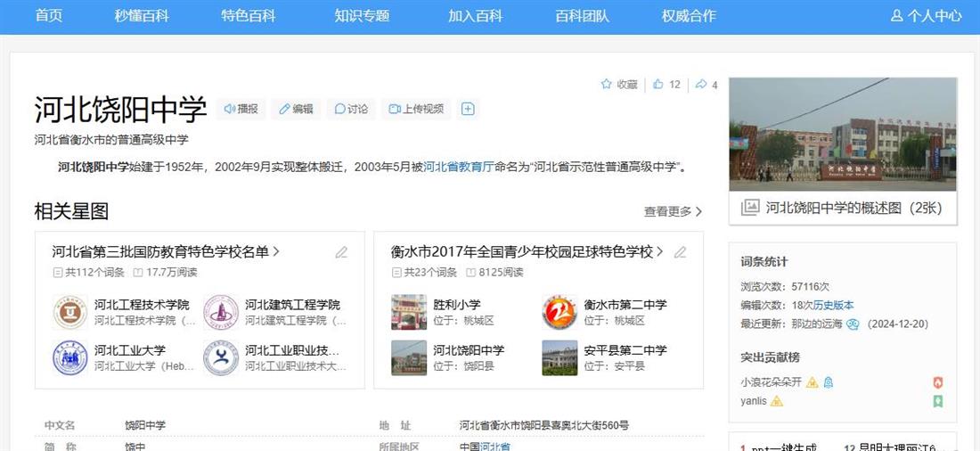Click the warning triangle badge beside yanlis
Viewport: 980px width, 451px height.
(776, 401)
